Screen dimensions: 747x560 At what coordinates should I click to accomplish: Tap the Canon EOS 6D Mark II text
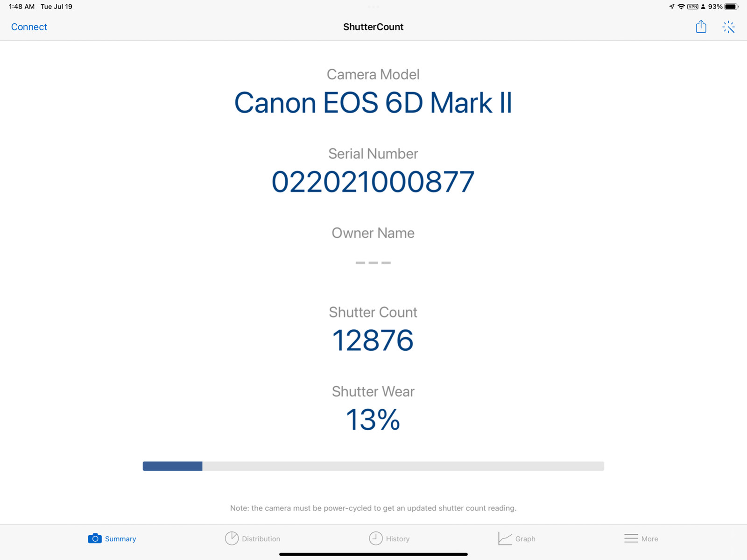tap(373, 103)
